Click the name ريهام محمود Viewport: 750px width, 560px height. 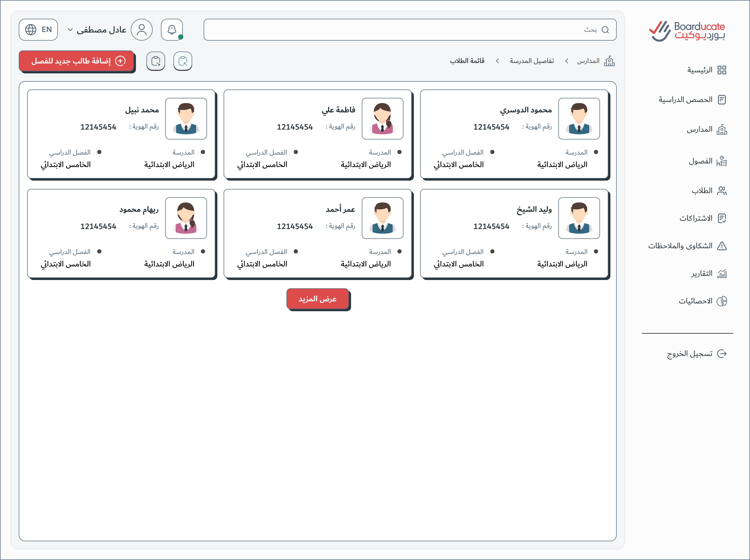click(x=139, y=210)
